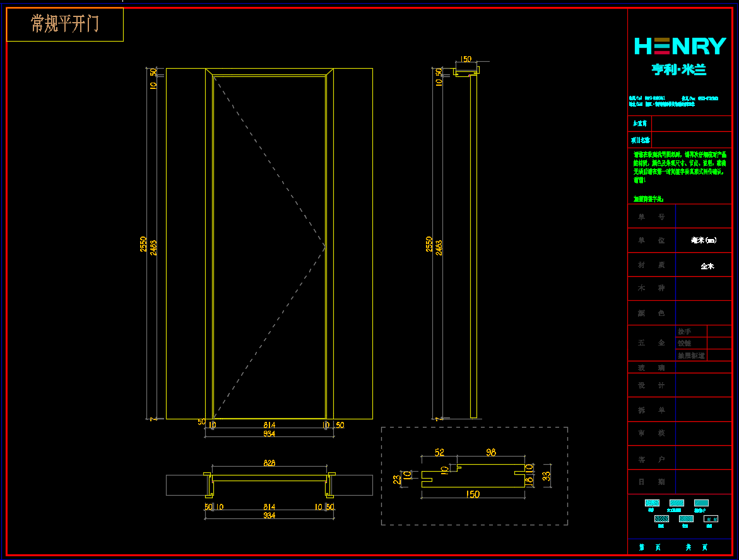Select the first hatch legend swatch in top row
The height and width of the screenshot is (560, 739).
(x=651, y=503)
